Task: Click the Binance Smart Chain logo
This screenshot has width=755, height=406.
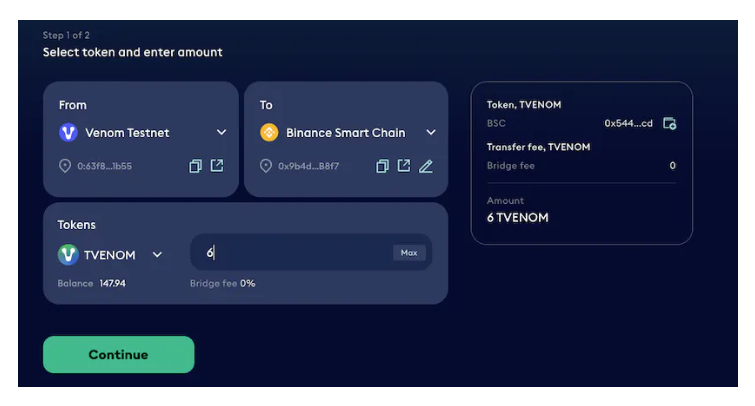Action: (269, 132)
